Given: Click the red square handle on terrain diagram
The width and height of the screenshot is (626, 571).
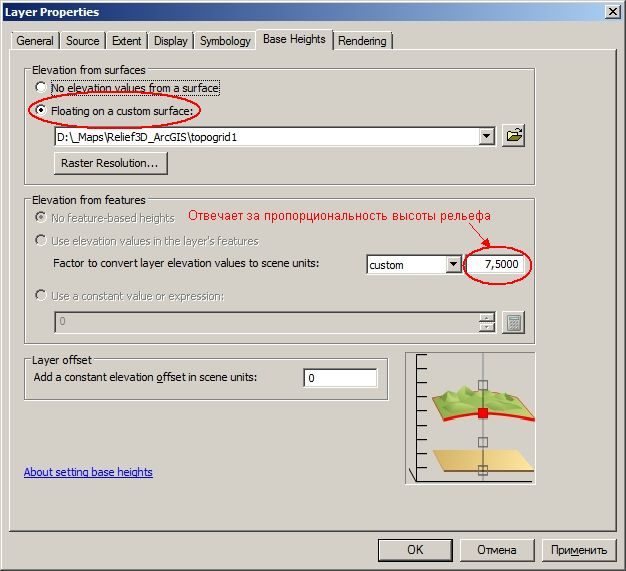Looking at the screenshot, I should [x=483, y=413].
